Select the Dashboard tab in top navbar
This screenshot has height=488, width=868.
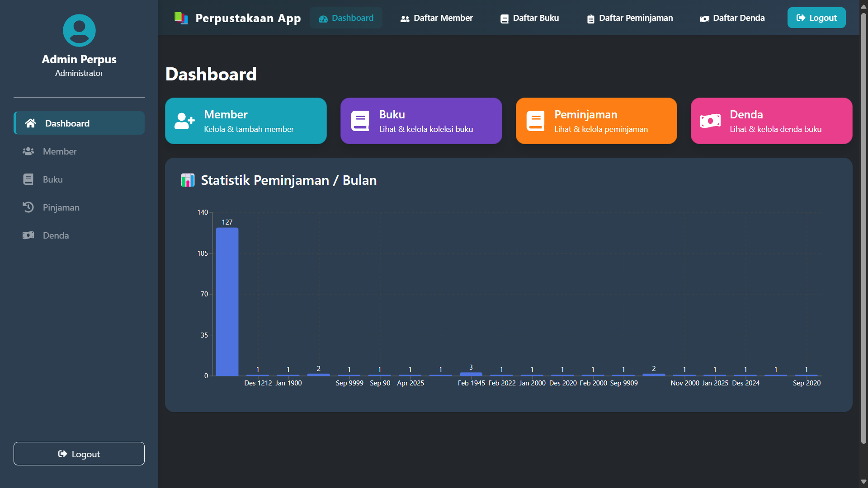tap(346, 18)
